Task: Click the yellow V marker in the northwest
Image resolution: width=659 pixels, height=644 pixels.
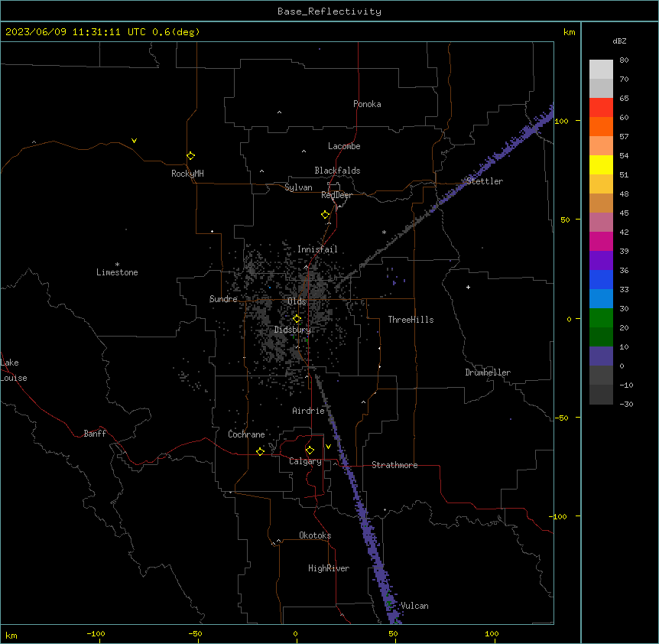Action: click(x=134, y=141)
